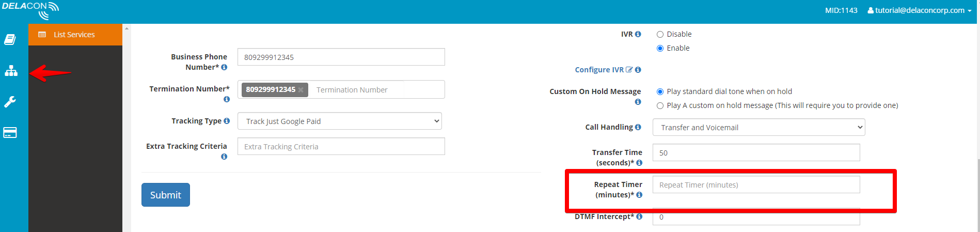The image size is (980, 232).
Task: Click the info icon beside Call Handling
Action: (638, 127)
